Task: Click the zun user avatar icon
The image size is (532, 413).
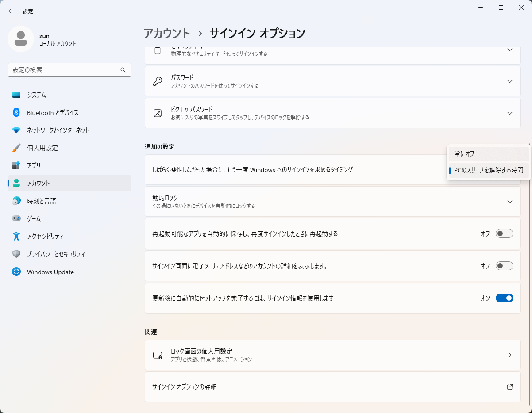Action: tap(21, 39)
